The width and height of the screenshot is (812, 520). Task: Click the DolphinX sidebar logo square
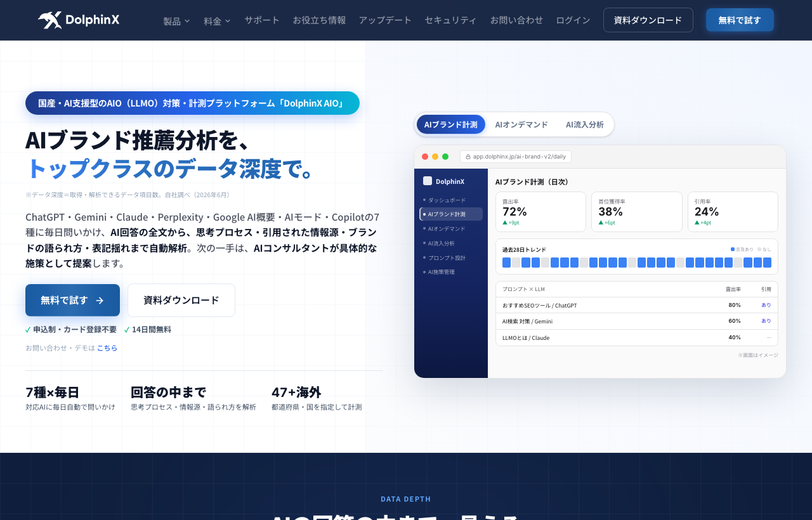pyautogui.click(x=428, y=181)
